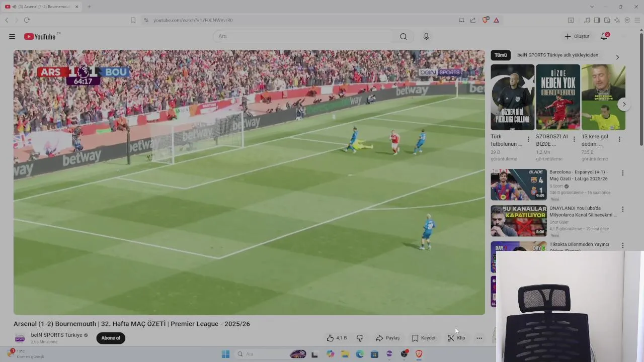
Task: Open beIN SPORTS Türkiye channel name
Action: point(56,335)
